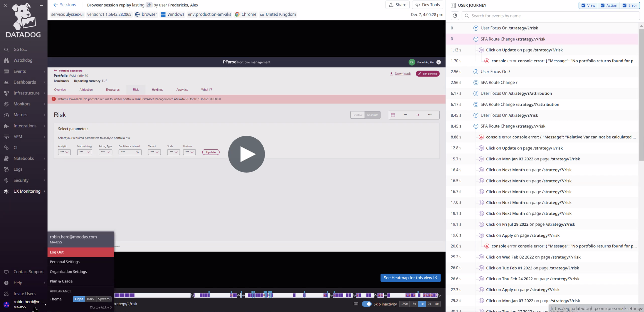Screen dimensions: 644x312
Task: Expand the Events submenu arrow
Action: coord(45,71)
